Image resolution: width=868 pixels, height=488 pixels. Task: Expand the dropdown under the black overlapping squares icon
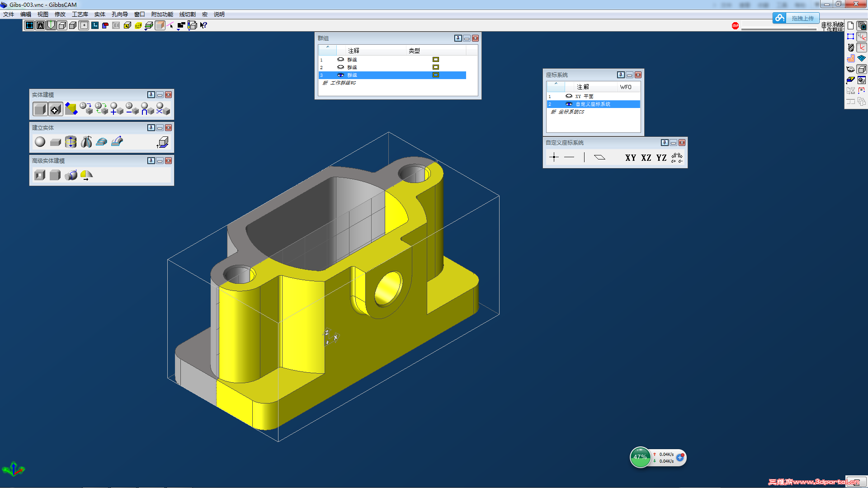(179, 30)
